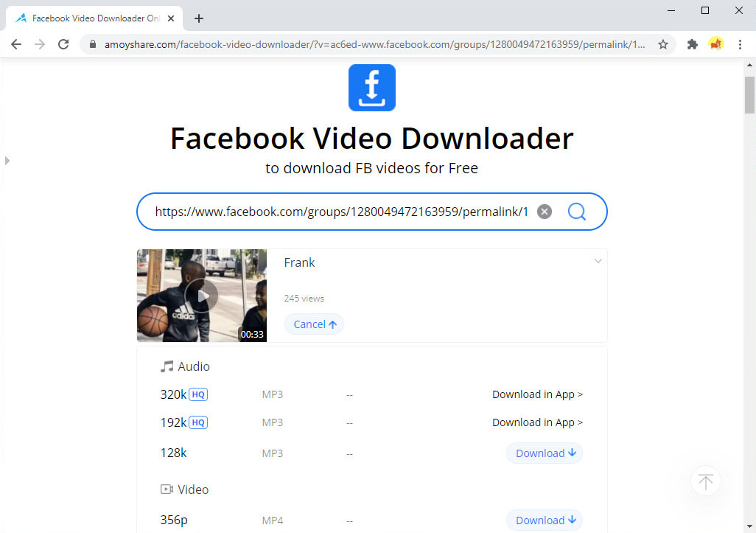756x533 pixels.
Task: Download the 128k MP3 file
Action: point(544,453)
